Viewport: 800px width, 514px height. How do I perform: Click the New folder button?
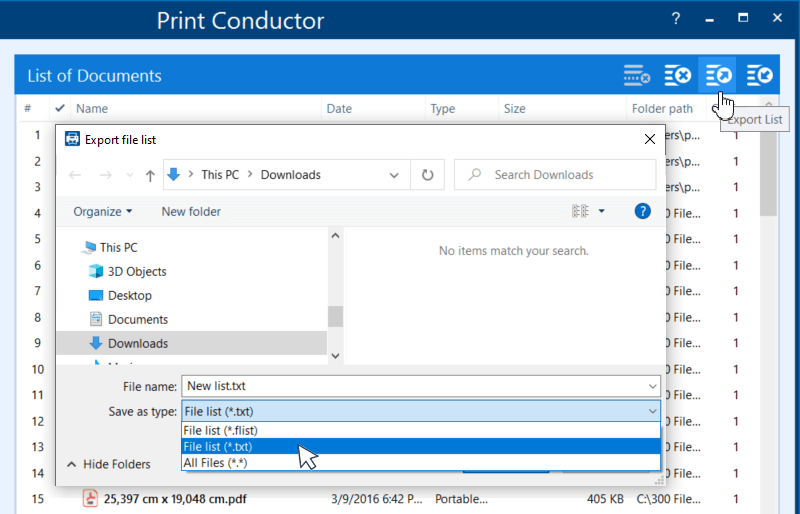191,211
